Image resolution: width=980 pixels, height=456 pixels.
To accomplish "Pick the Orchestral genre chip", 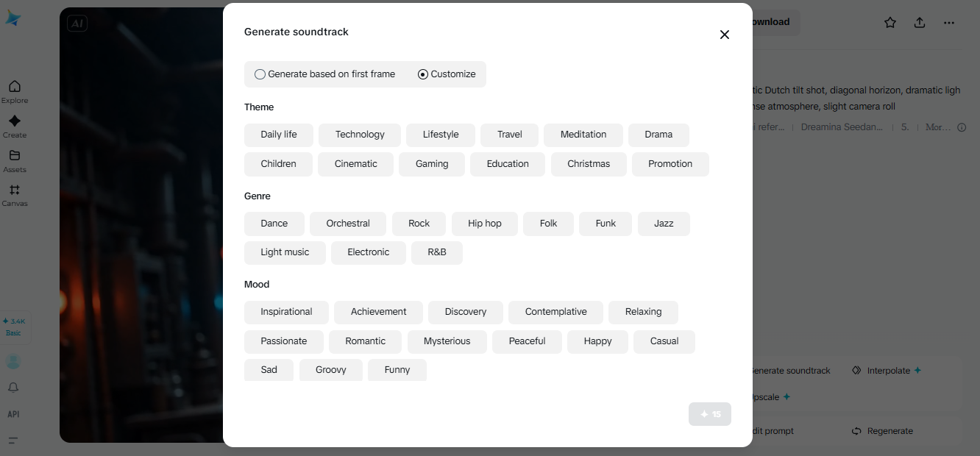I will click(348, 224).
